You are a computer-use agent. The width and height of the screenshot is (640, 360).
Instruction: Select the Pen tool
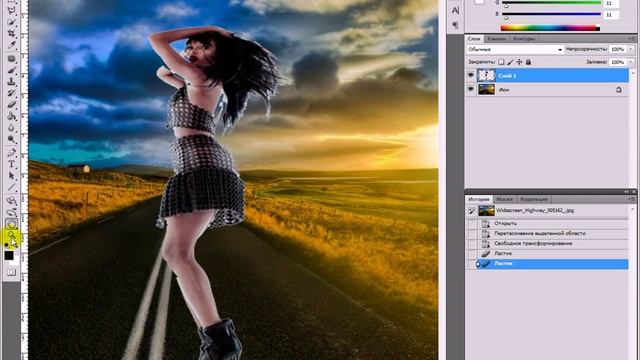coord(11,153)
